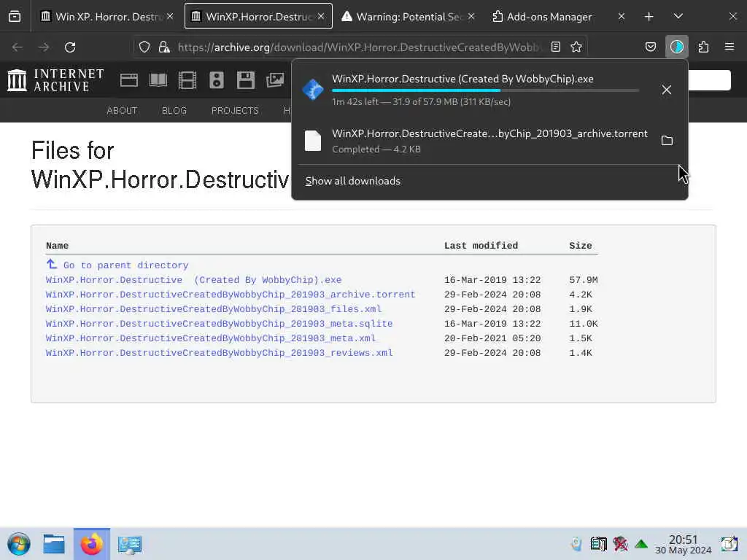Image resolution: width=747 pixels, height=560 pixels.
Task: Click the green up-arrow tray icon
Action: pyautogui.click(x=641, y=544)
